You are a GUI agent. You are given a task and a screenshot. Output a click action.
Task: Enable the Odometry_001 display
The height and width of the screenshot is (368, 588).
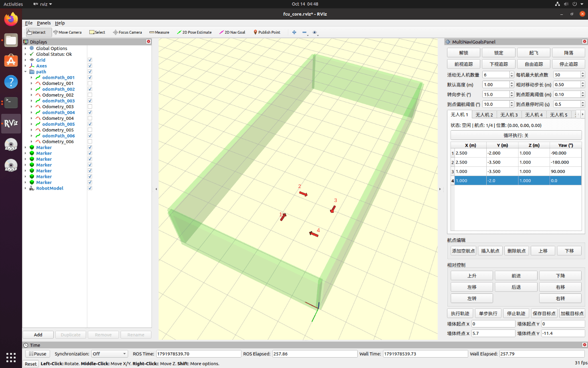90,83
